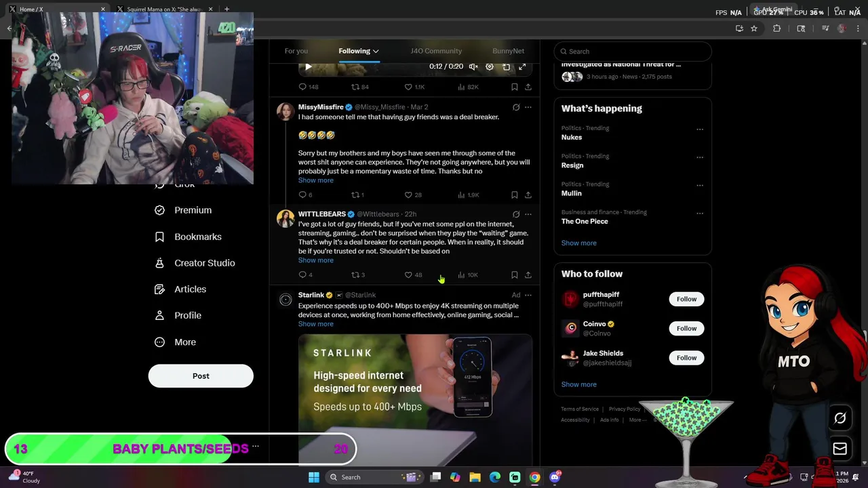Image resolution: width=868 pixels, height=488 pixels.
Task: Open Grok actions on MissyMissfire's post
Action: click(516, 107)
